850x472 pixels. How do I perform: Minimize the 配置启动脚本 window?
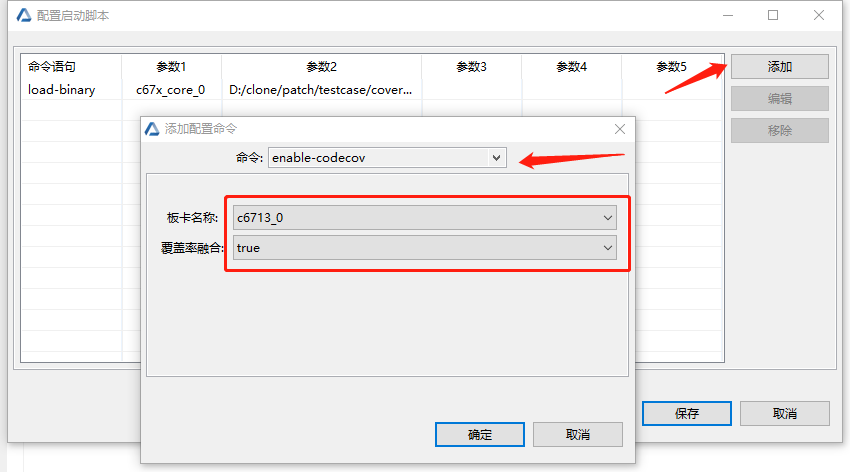pyautogui.click(x=728, y=15)
